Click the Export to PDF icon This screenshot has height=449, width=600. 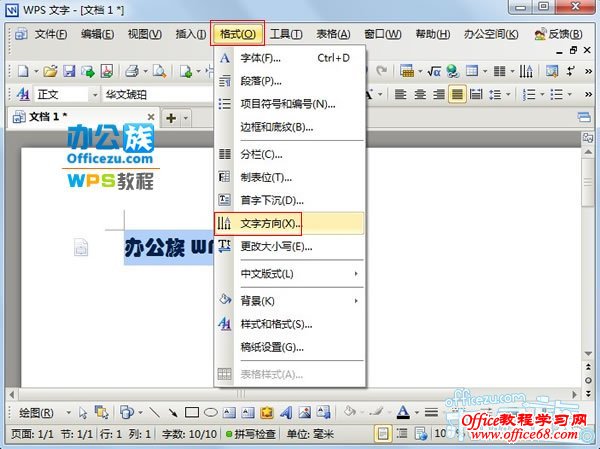click(x=107, y=71)
